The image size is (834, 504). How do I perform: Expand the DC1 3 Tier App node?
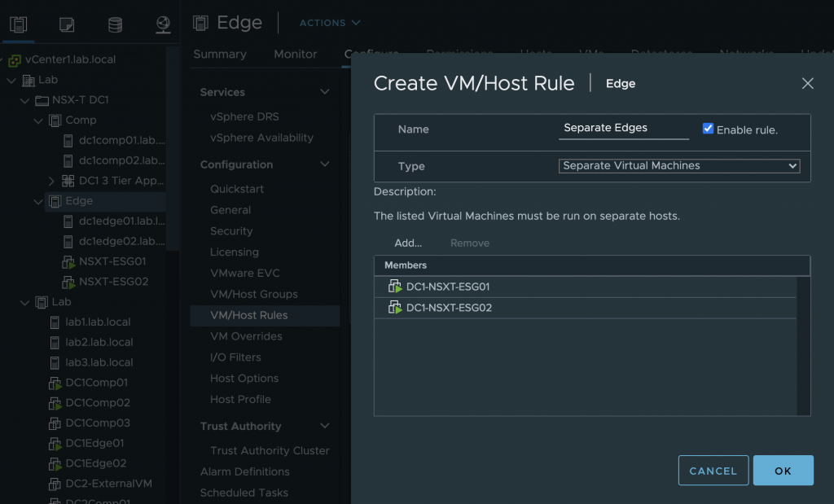(51, 182)
